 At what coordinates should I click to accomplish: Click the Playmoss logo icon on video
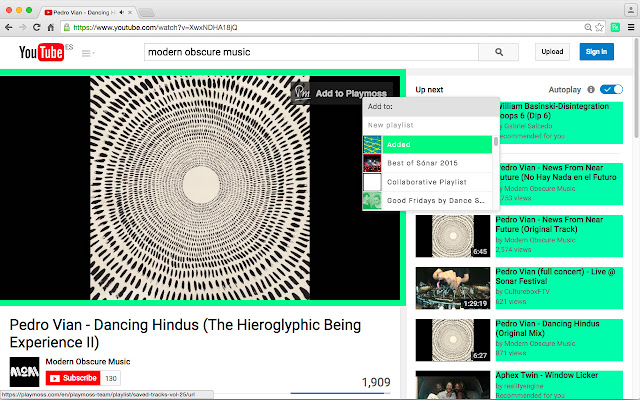pos(302,93)
